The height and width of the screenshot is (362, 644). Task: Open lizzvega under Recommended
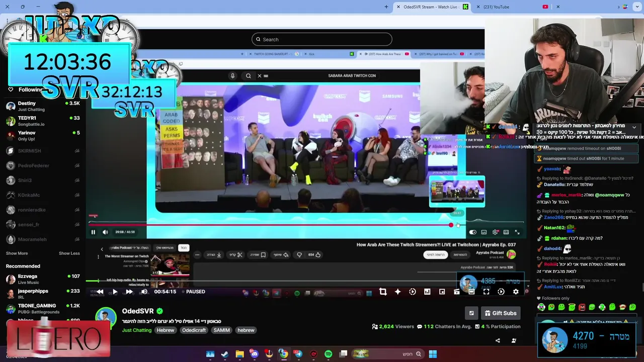[43, 279]
